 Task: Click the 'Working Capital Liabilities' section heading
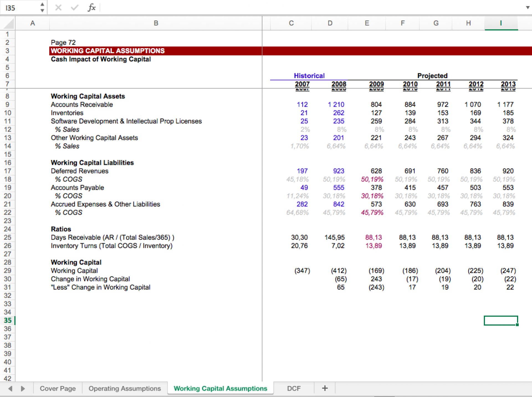pyautogui.click(x=92, y=163)
